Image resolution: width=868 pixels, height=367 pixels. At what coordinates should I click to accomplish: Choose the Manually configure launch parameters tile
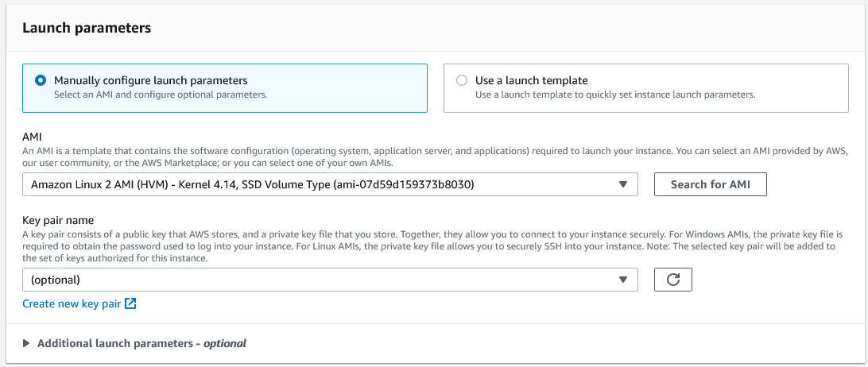(x=225, y=88)
